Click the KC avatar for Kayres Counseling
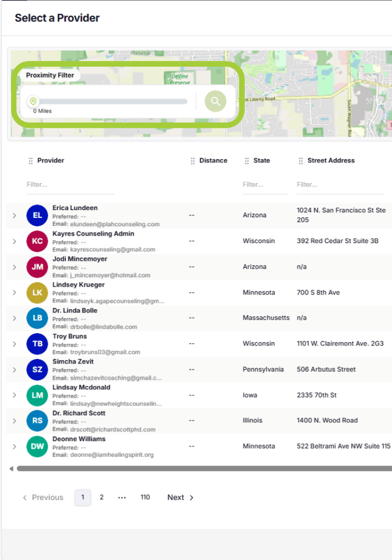 point(37,241)
